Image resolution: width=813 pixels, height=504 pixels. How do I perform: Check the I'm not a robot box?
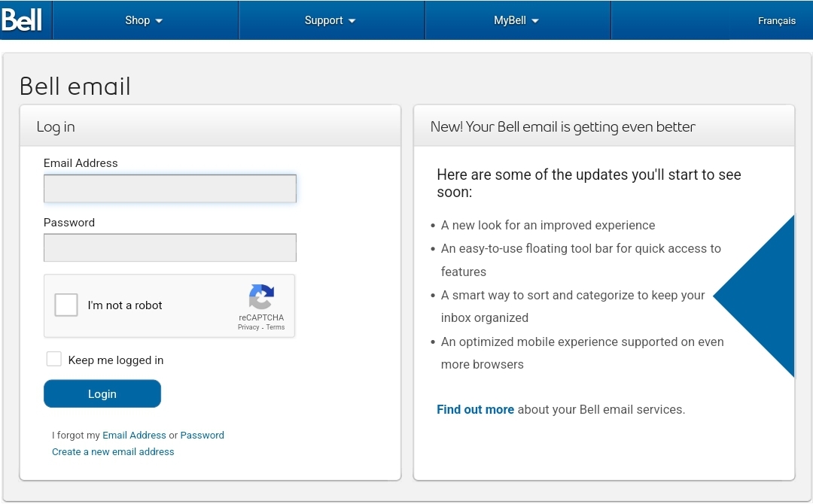pyautogui.click(x=66, y=305)
